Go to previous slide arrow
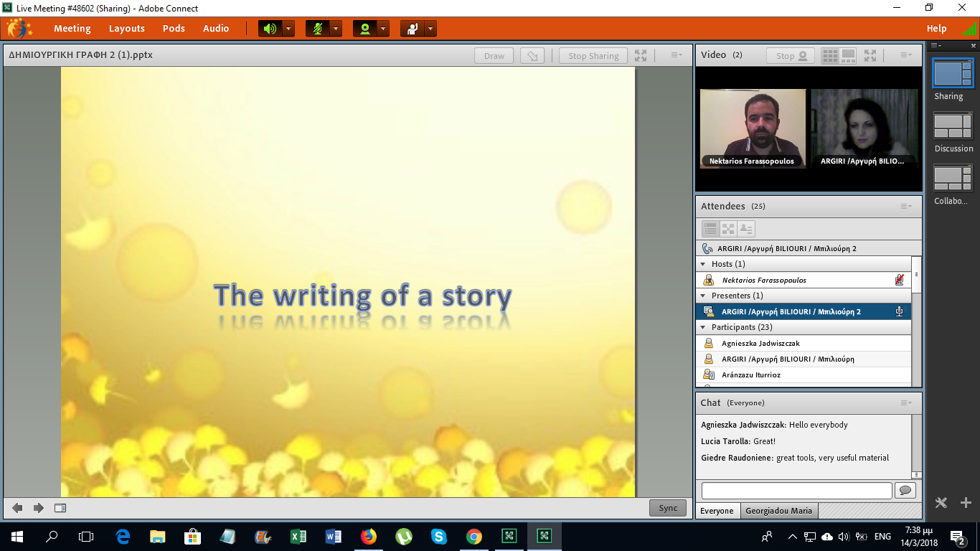This screenshot has height=551, width=980. tap(17, 508)
